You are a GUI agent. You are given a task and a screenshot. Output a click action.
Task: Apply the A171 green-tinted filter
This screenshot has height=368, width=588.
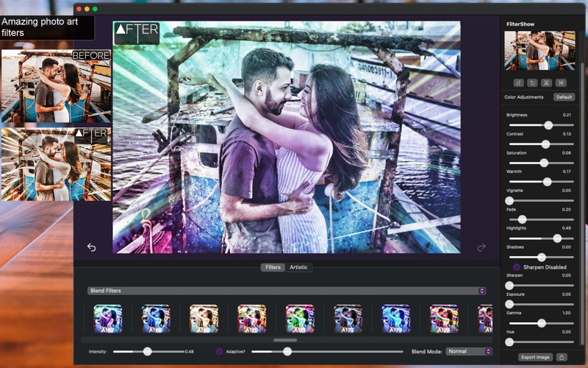(x=300, y=319)
